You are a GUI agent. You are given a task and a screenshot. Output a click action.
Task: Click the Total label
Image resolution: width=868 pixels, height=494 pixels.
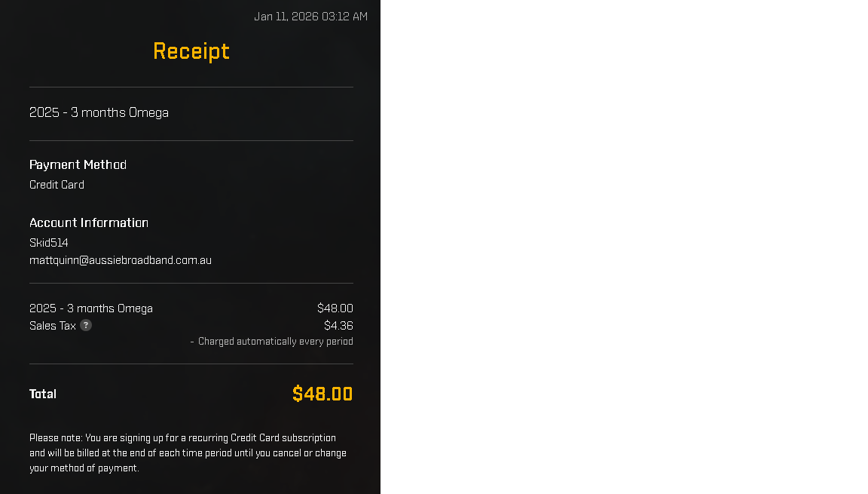click(x=43, y=394)
